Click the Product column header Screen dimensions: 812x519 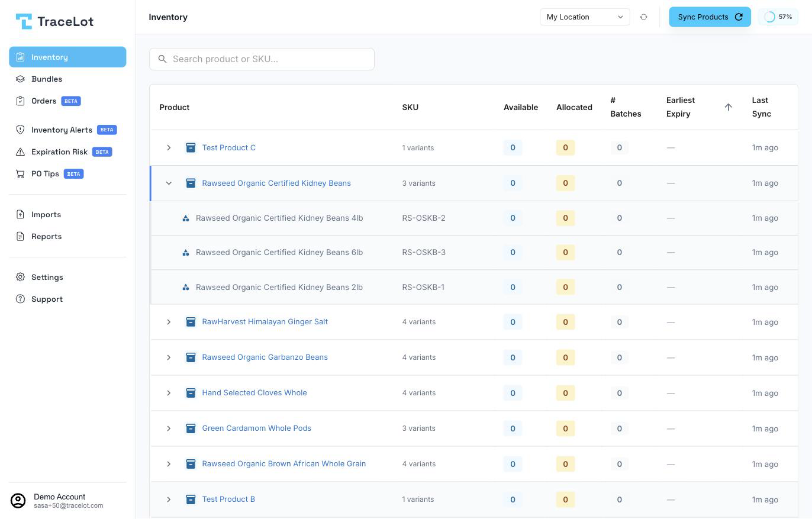(174, 107)
